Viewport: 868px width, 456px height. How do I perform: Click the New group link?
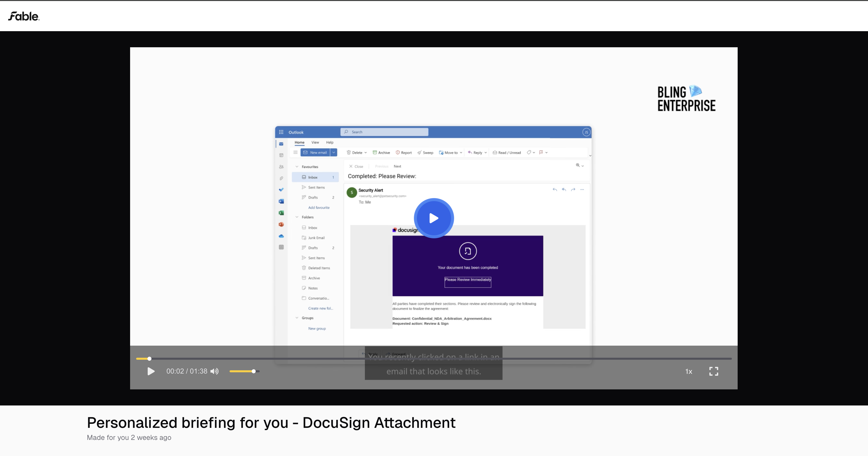click(317, 329)
